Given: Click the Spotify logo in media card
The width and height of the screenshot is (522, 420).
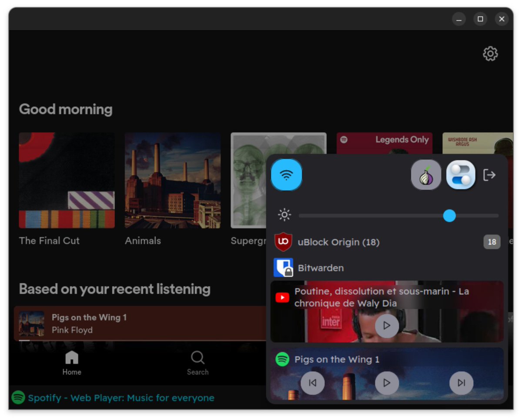Looking at the screenshot, I should click(x=282, y=360).
